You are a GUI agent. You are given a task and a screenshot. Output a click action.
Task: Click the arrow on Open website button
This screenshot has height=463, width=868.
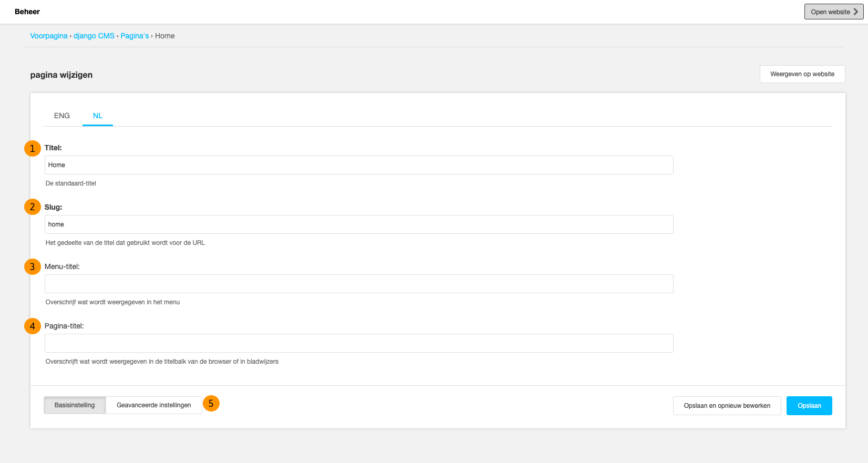(856, 12)
